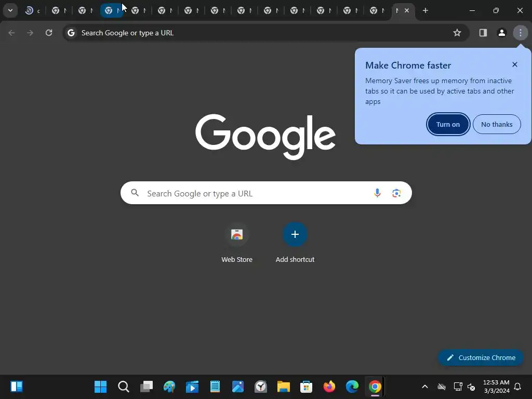The image size is (532, 399).
Task: Search by image with Google Lens icon
Action: click(x=396, y=193)
